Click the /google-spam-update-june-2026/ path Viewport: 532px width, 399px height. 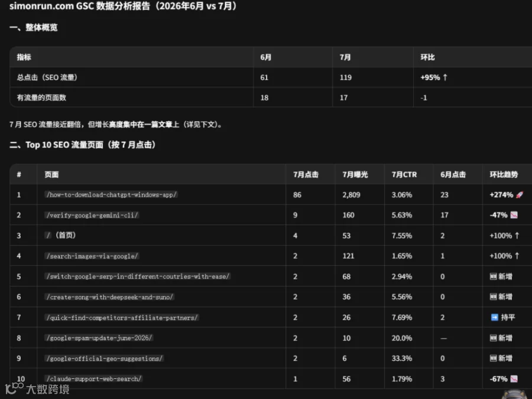pyautogui.click(x=99, y=338)
